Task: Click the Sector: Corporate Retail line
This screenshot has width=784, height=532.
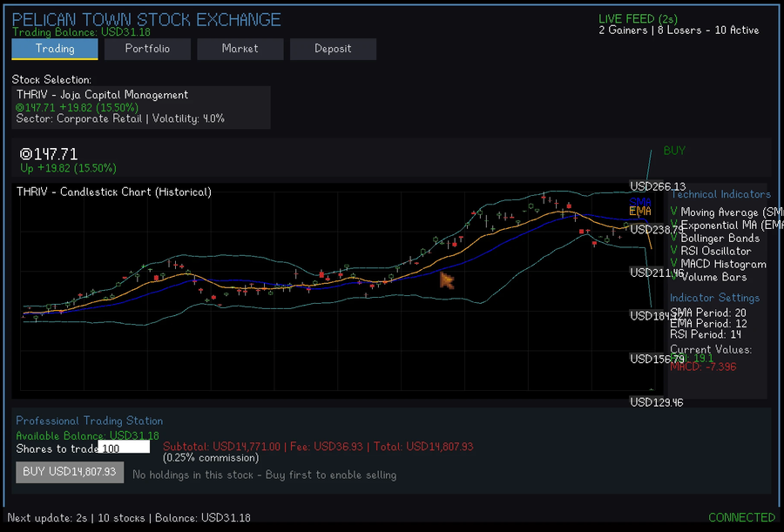Action: coord(120,119)
